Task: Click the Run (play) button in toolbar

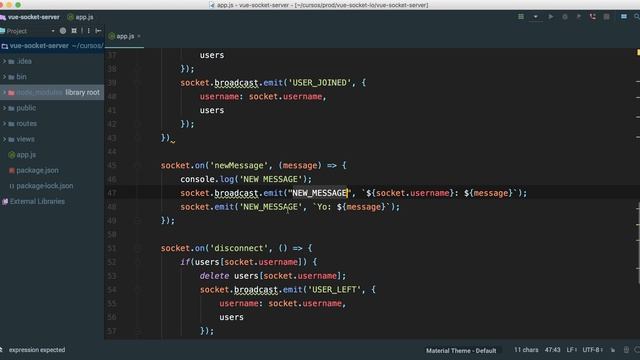Action: tap(551, 17)
